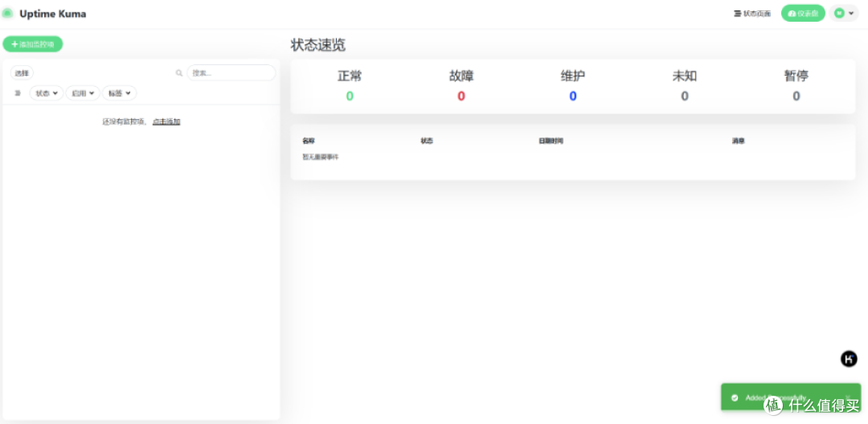The image size is (868, 424).
Task: Expand the 启用 active filter dropdown
Action: [x=83, y=93]
